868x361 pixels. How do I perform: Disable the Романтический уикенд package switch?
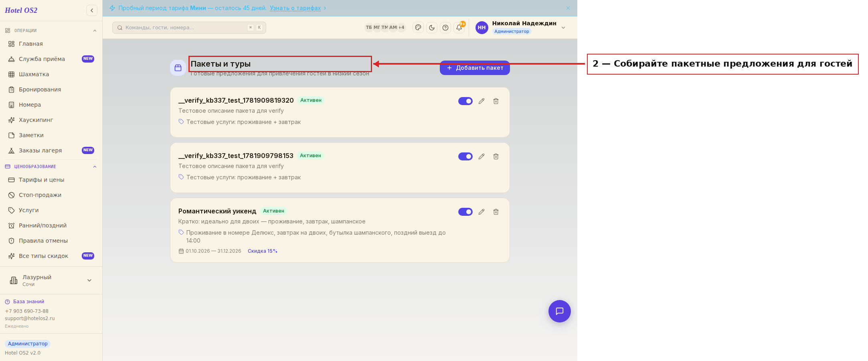(x=465, y=212)
